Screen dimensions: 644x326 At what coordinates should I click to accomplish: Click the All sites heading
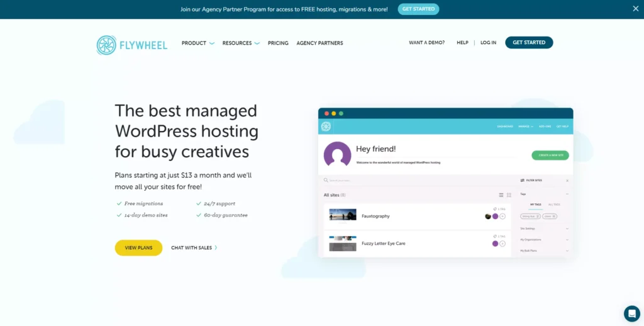335,195
